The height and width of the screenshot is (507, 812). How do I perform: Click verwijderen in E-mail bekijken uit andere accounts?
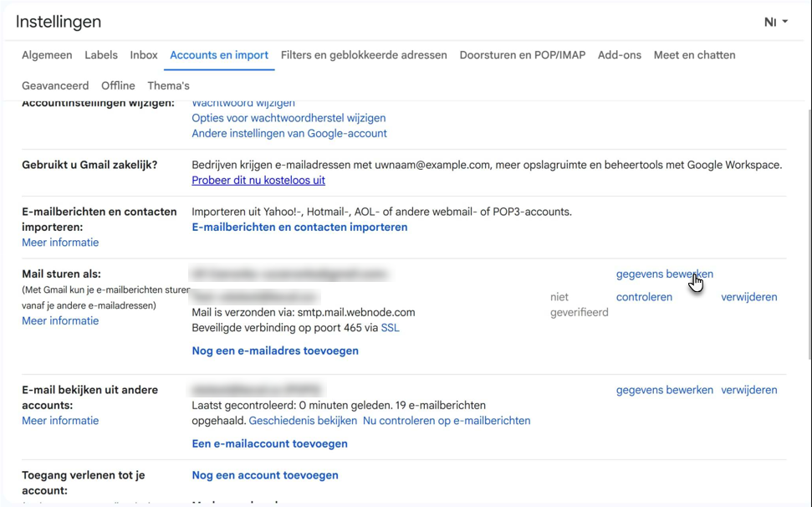(748, 390)
